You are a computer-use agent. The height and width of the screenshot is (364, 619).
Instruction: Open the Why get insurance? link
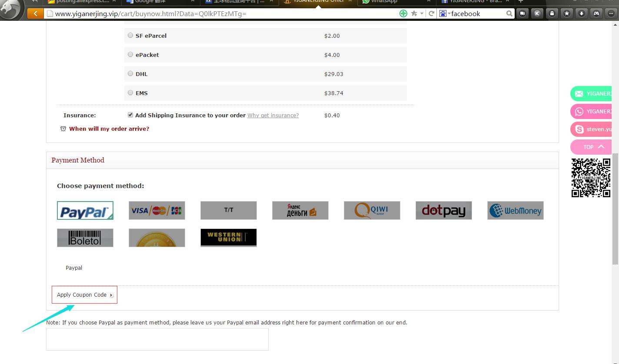[273, 116]
